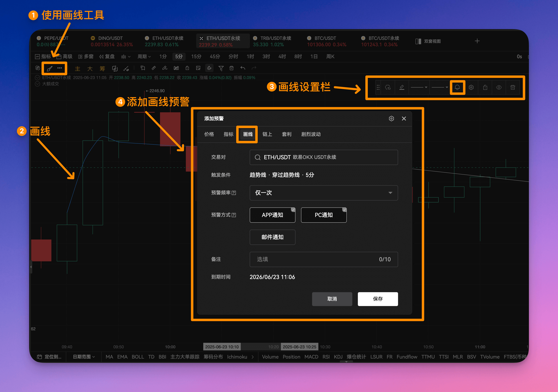Select the 15分 timeframe
Screen dimensions: 558x392
pyautogui.click(x=196, y=57)
